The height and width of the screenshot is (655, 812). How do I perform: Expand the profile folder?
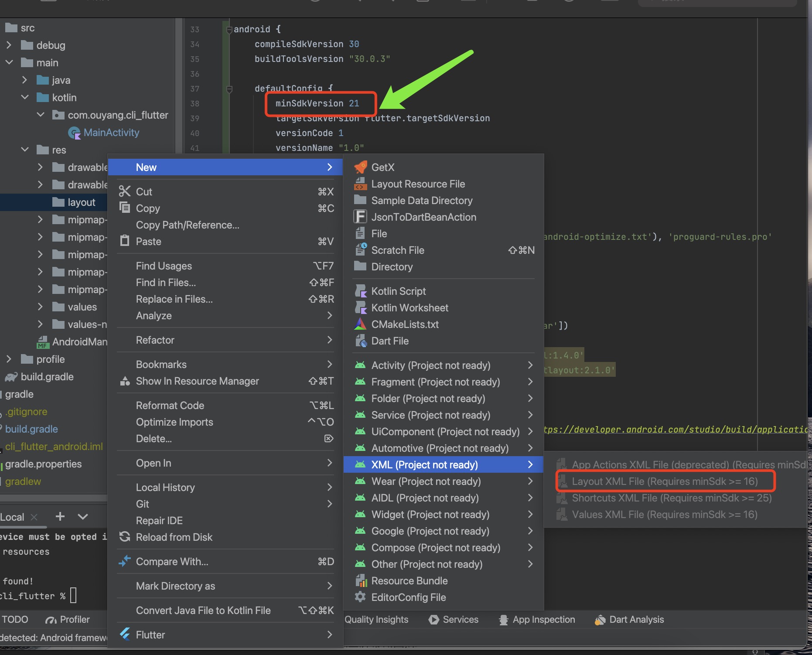9,359
